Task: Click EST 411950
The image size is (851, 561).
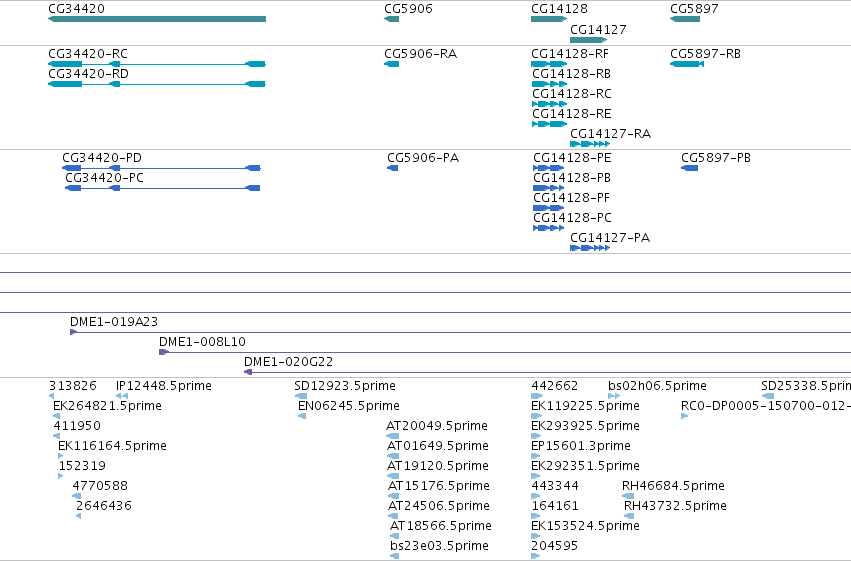Action: pyautogui.click(x=77, y=426)
